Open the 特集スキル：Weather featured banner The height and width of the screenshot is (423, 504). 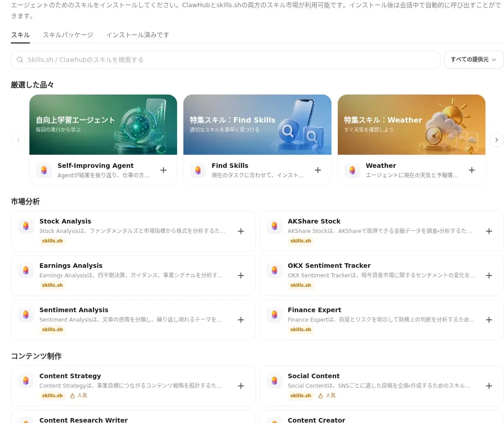[x=412, y=124]
